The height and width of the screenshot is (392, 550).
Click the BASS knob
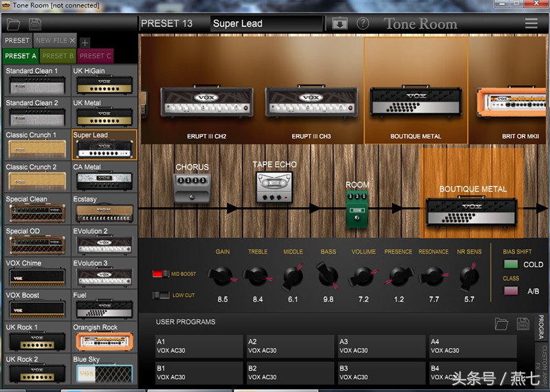point(328,276)
